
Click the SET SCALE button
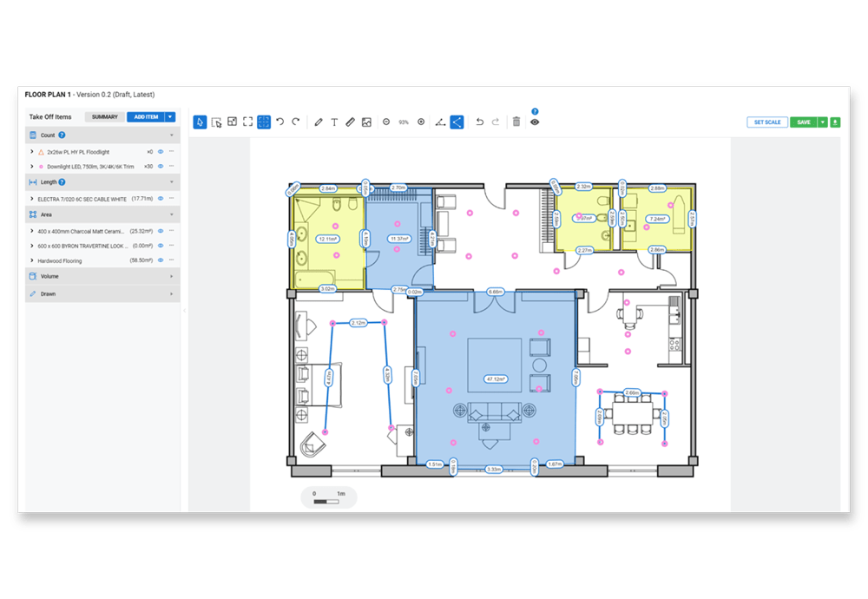(x=767, y=122)
